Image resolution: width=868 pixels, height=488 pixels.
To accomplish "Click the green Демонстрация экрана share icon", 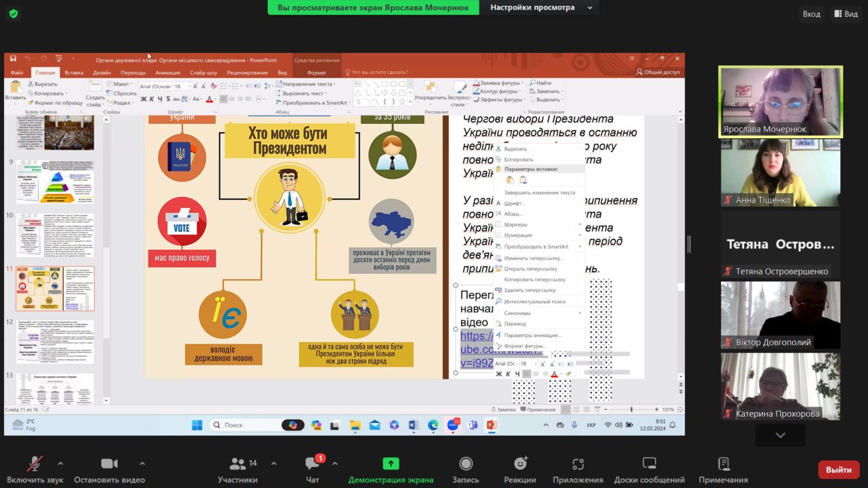I will click(x=391, y=464).
